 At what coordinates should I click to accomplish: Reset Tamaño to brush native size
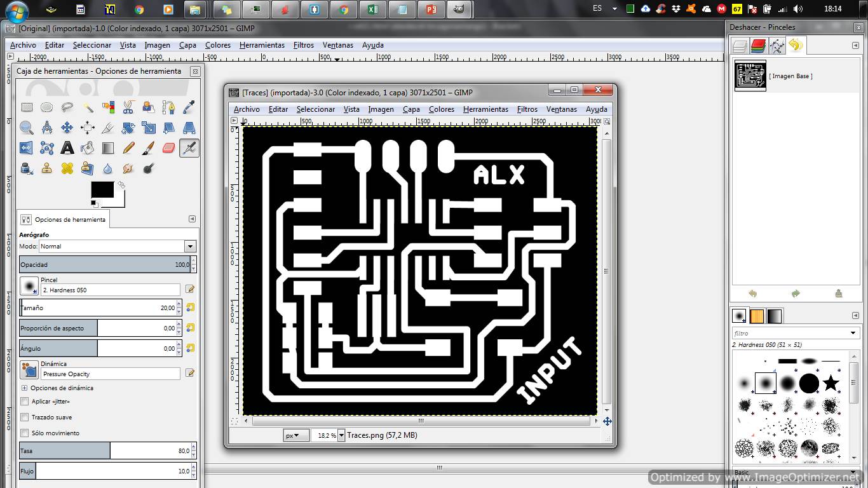tap(190, 308)
